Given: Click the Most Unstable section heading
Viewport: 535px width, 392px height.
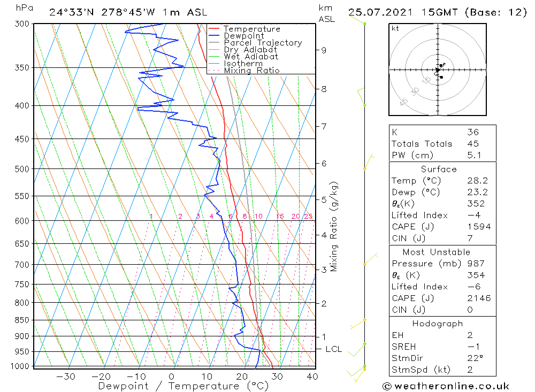Looking at the screenshot, I should pos(437,252).
